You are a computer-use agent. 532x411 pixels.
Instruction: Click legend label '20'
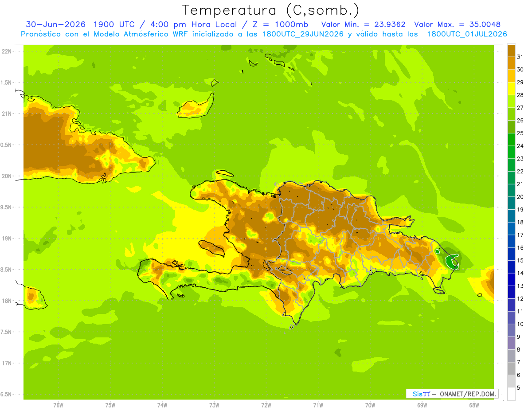pos(520,197)
